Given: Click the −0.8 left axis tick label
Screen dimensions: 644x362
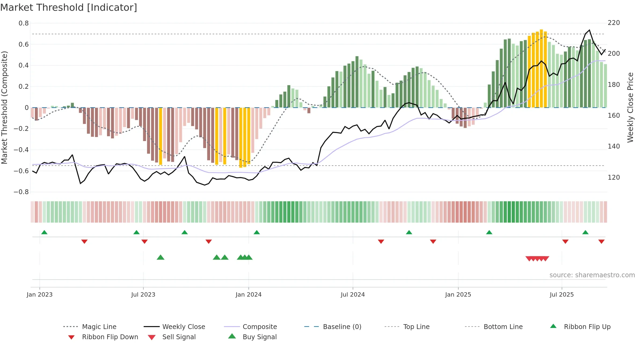Looking at the screenshot, I should click(21, 192).
